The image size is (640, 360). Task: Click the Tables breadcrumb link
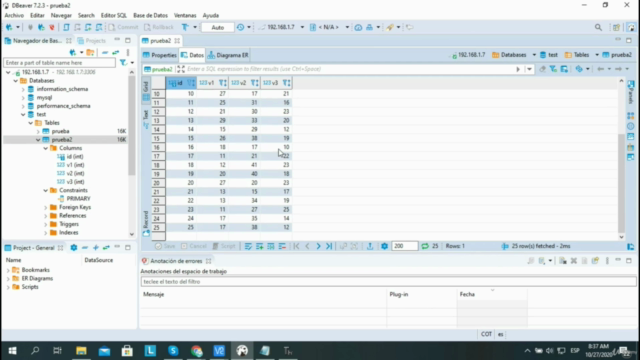click(577, 55)
